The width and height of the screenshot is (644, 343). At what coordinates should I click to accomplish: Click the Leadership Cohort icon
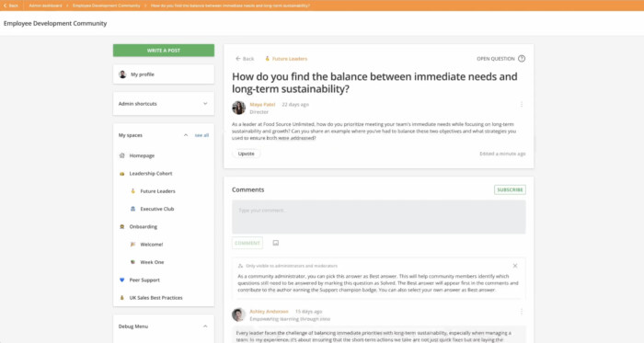tap(122, 174)
